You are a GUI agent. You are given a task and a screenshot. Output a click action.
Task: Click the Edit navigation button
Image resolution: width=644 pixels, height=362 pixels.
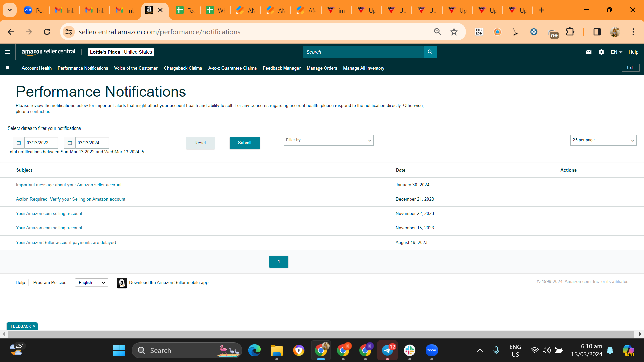pos(631,68)
